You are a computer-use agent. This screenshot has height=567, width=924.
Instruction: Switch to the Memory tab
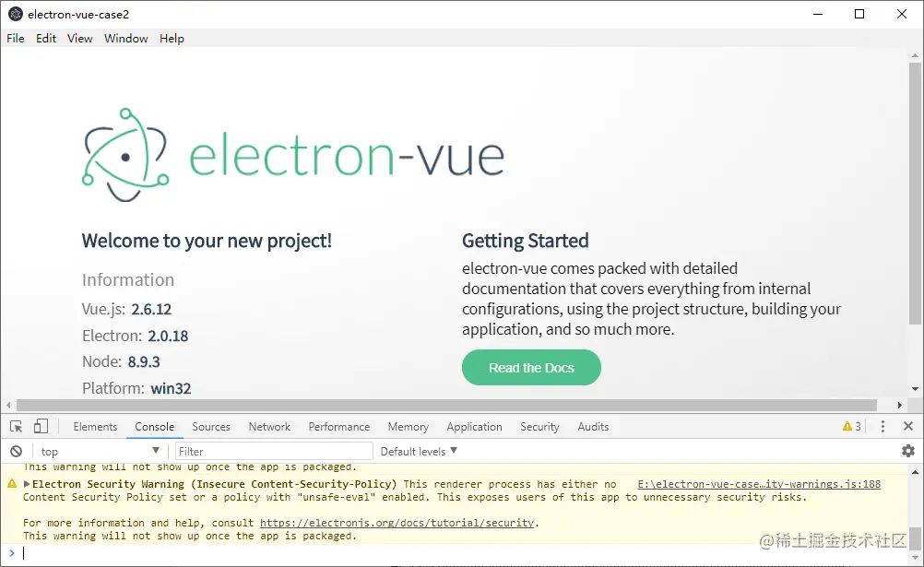tap(408, 426)
